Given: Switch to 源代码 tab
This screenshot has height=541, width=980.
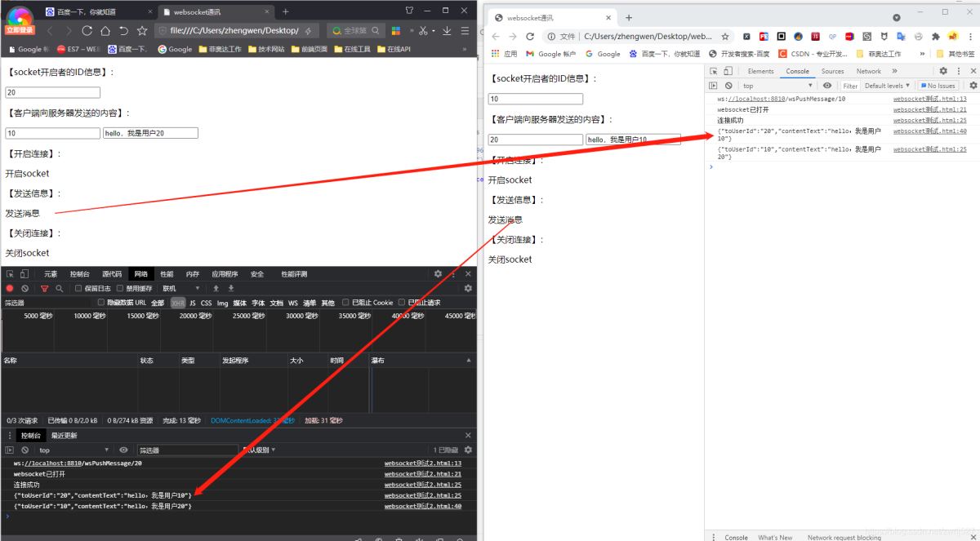Looking at the screenshot, I should tap(112, 274).
